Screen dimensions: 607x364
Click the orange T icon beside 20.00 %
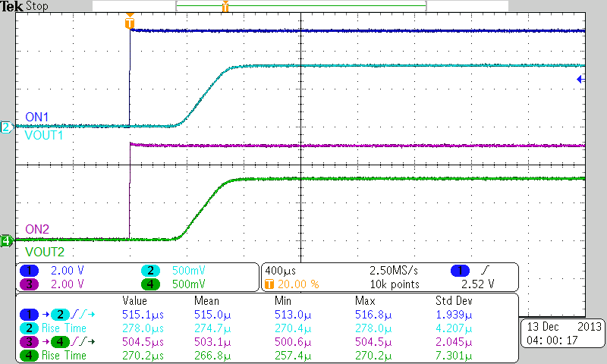(x=269, y=284)
